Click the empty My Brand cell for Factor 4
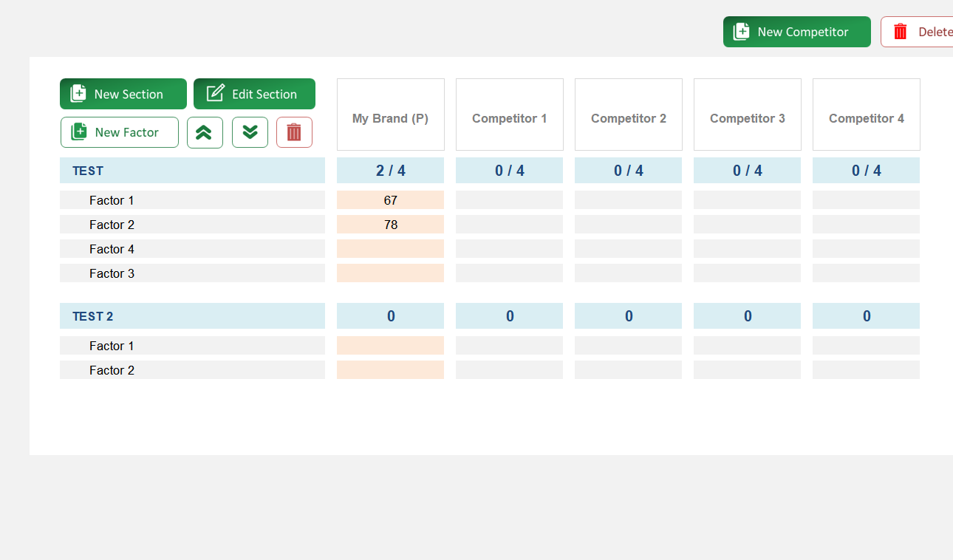 [x=390, y=249]
